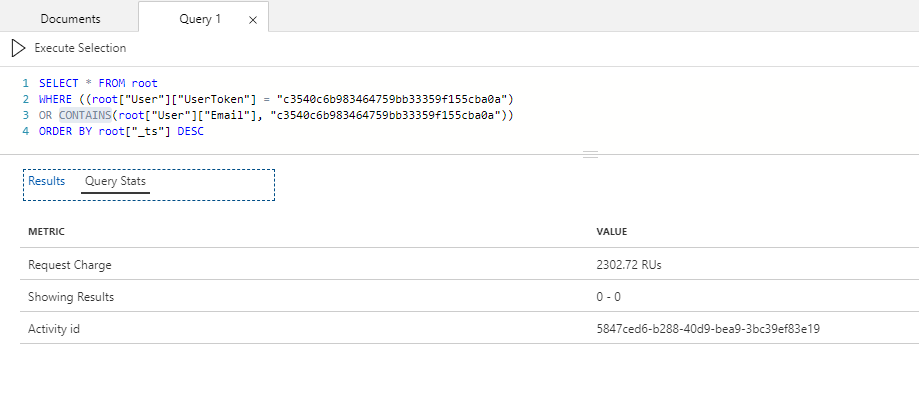Click the pane splitter handle below the editor

[x=590, y=154]
